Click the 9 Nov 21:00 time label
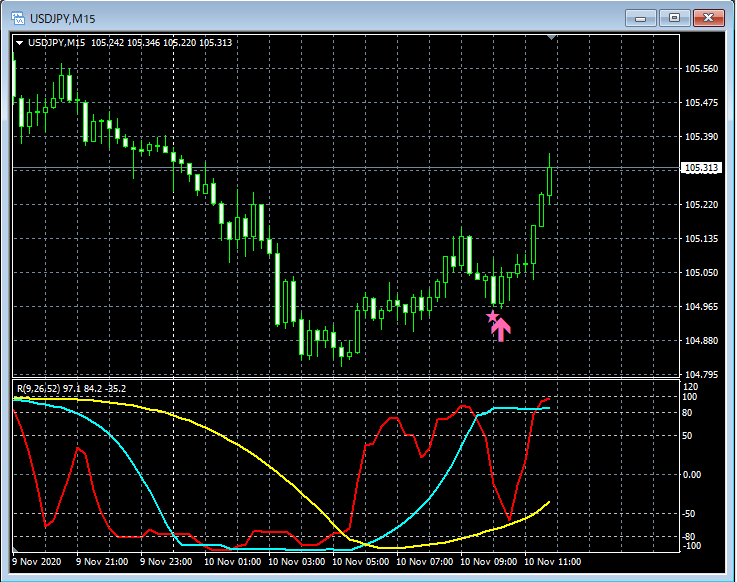The width and height of the screenshot is (737, 582). point(102,562)
